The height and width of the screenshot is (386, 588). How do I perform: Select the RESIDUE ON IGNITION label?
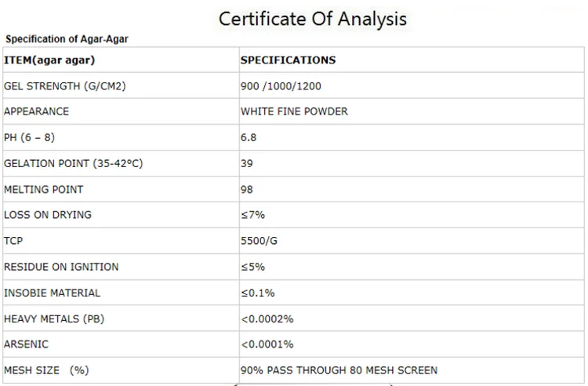click(61, 267)
